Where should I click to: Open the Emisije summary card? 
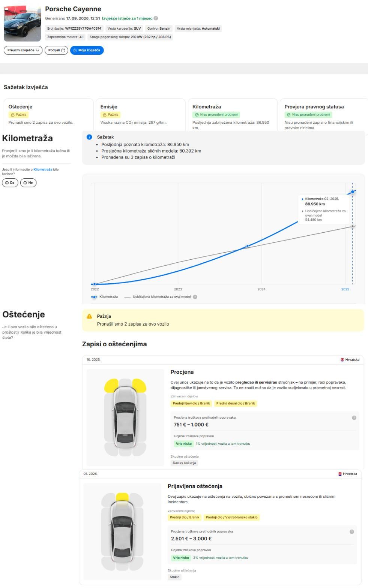140,115
